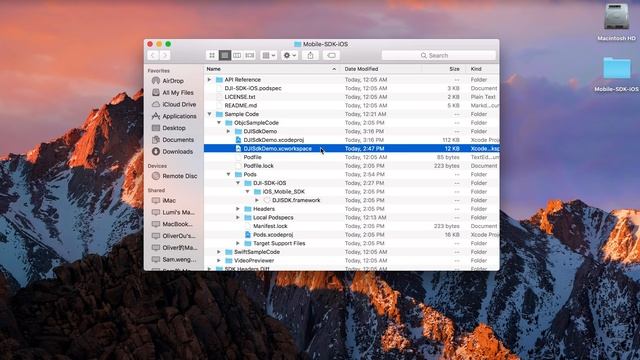
Task: Collapse the Pods folder
Action: point(229,174)
